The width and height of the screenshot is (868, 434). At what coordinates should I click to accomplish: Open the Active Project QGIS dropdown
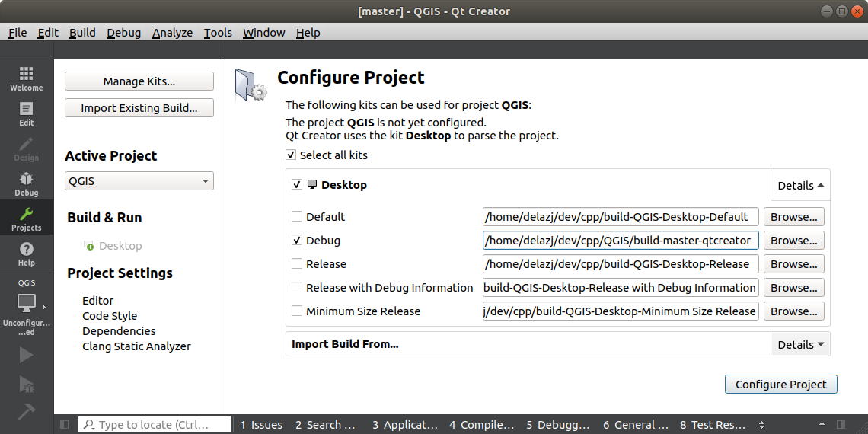[139, 182]
